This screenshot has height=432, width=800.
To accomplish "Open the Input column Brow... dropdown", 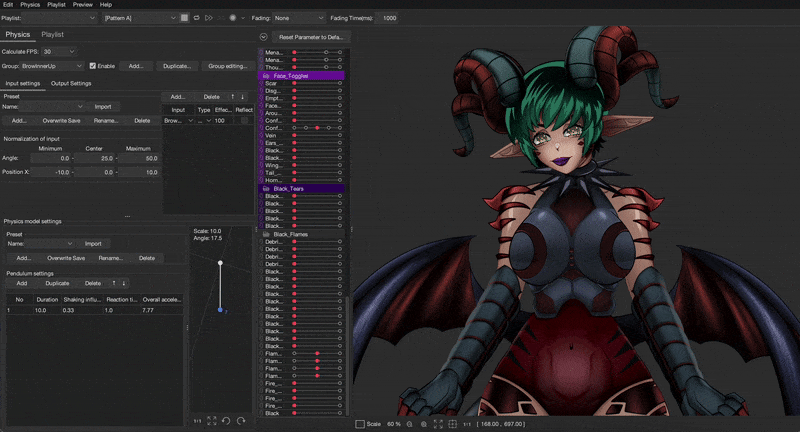I will pyautogui.click(x=178, y=120).
